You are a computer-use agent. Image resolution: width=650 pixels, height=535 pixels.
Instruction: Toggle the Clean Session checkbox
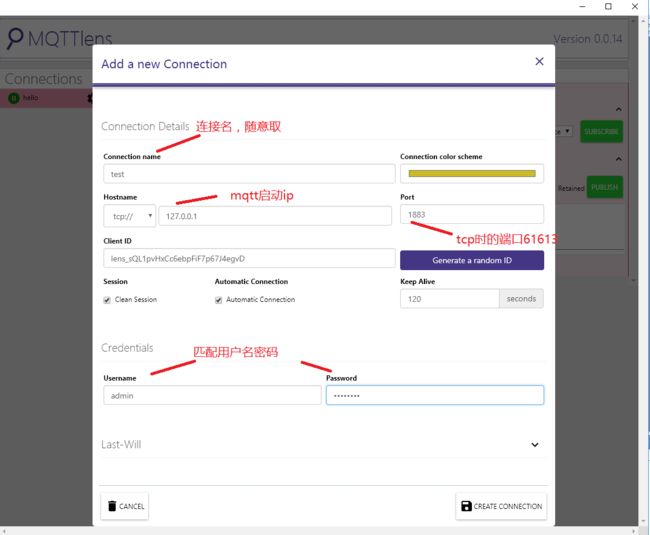click(x=107, y=300)
